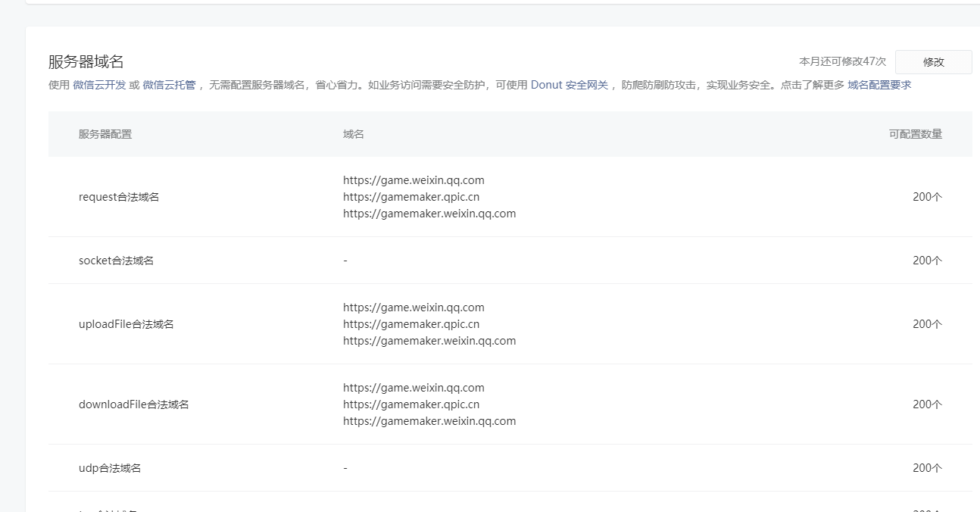Viewport: 980px width, 512px height.
Task: Click the dash value in udp row
Action: (x=345, y=468)
